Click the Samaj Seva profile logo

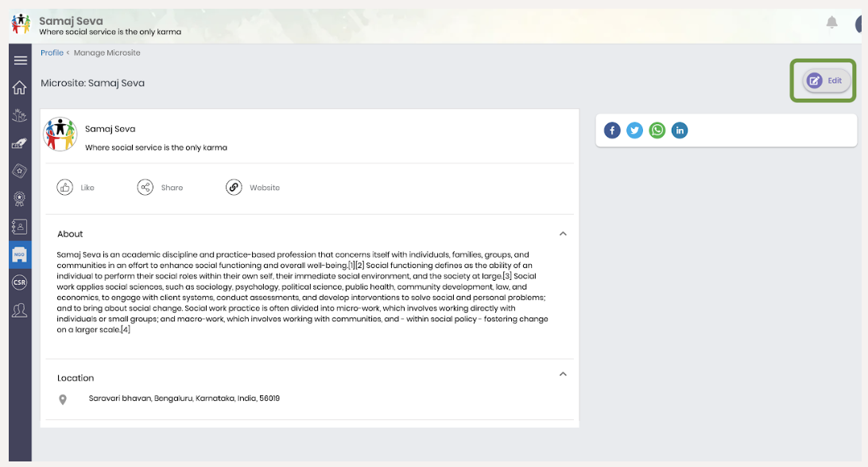click(x=60, y=134)
